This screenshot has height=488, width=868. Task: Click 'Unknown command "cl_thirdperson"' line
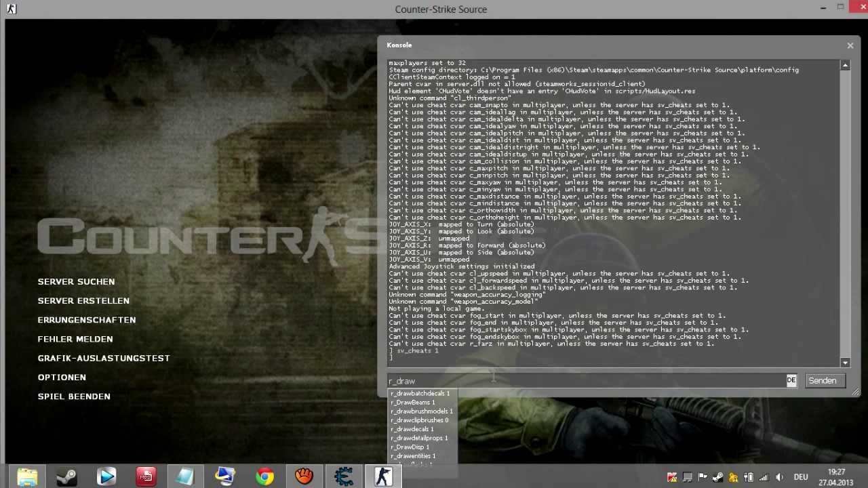450,98
